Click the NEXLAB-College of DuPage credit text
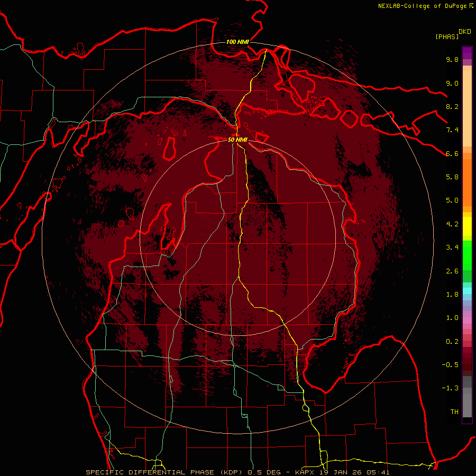Screen dimensions: 476x476 (x=422, y=6)
